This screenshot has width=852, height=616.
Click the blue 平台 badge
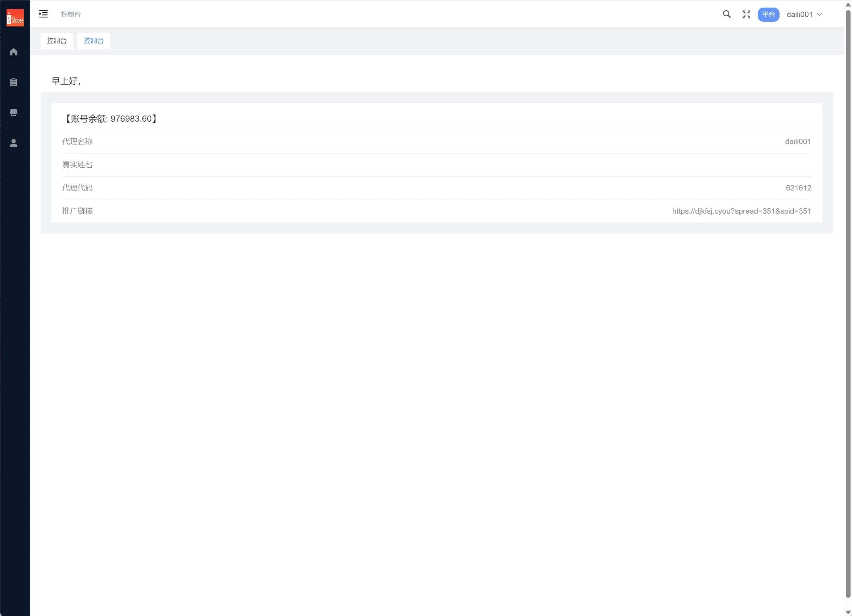(768, 14)
